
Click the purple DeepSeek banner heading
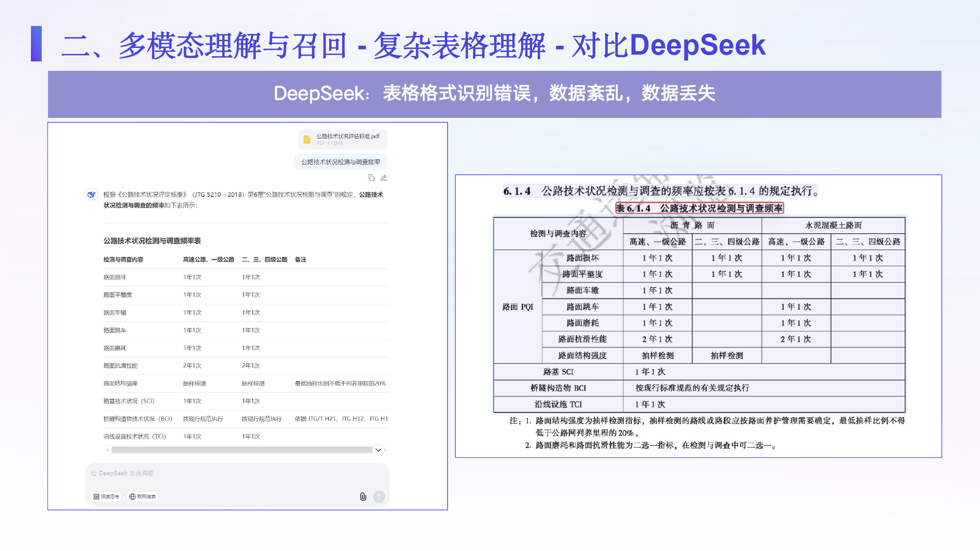click(x=494, y=94)
